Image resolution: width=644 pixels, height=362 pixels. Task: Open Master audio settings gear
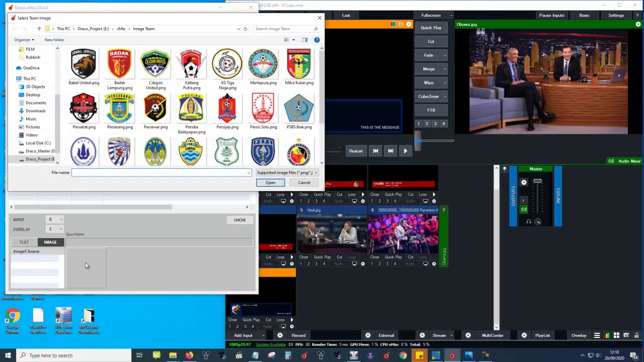pos(524,183)
